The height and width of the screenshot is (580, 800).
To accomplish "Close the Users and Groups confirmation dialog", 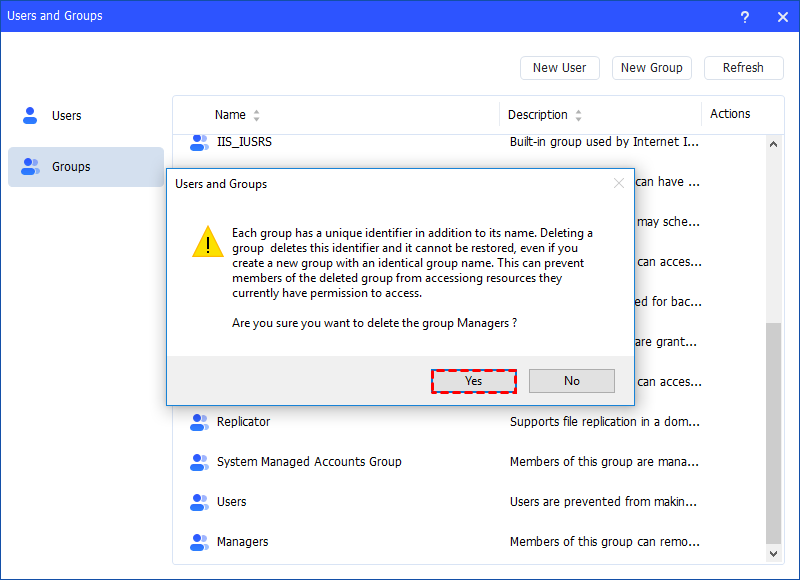I will [x=619, y=183].
